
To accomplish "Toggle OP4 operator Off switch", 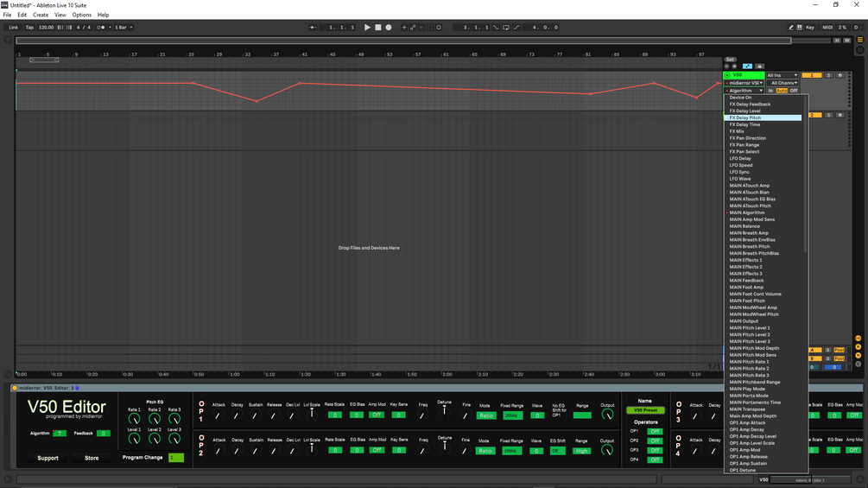I will tap(655, 459).
